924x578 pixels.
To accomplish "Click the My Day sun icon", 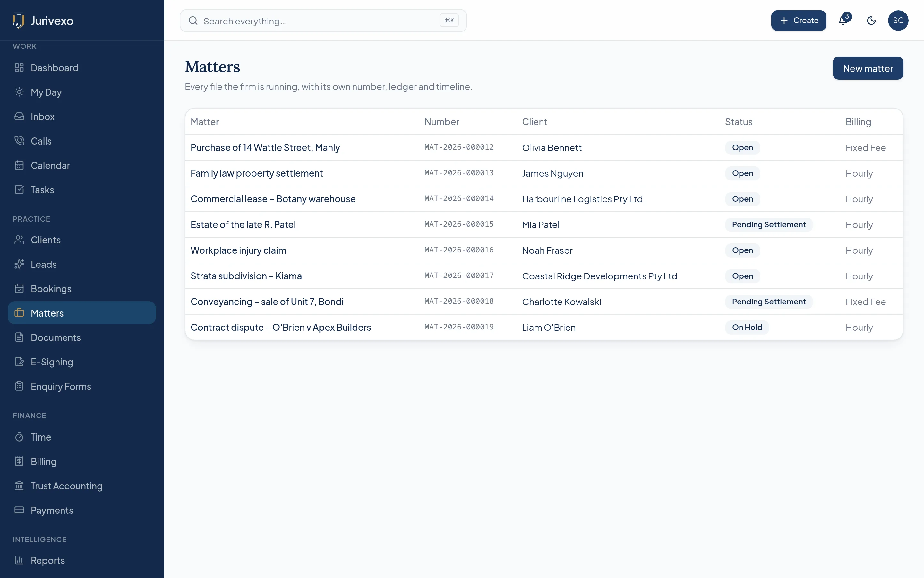I will tap(19, 92).
